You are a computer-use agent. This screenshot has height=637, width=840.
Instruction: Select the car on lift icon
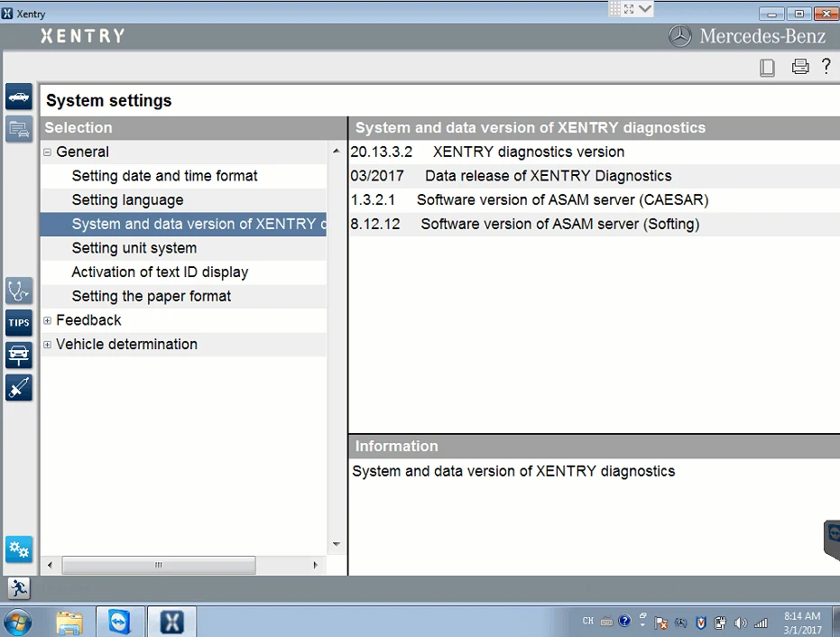(x=19, y=355)
